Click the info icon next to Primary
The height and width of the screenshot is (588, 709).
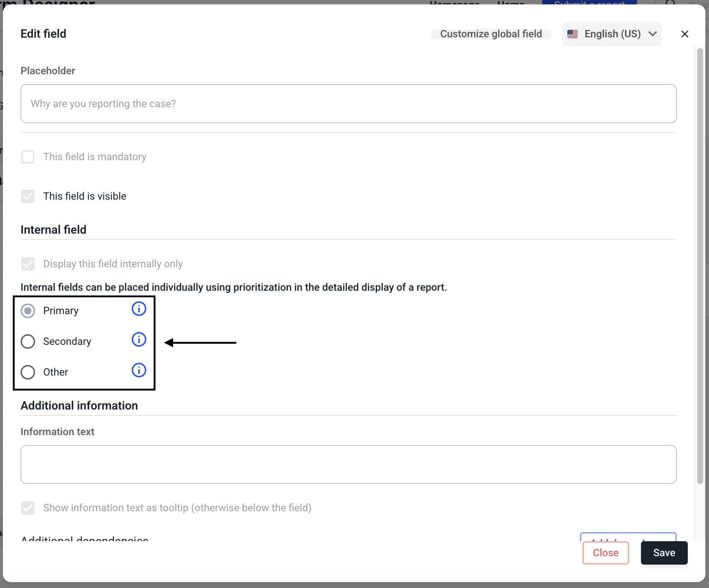pos(139,309)
